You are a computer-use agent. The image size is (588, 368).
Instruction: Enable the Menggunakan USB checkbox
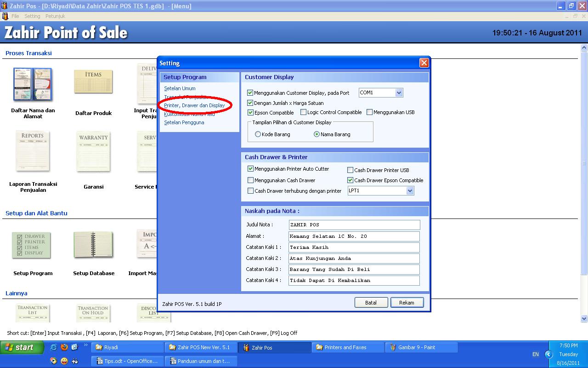pyautogui.click(x=369, y=112)
